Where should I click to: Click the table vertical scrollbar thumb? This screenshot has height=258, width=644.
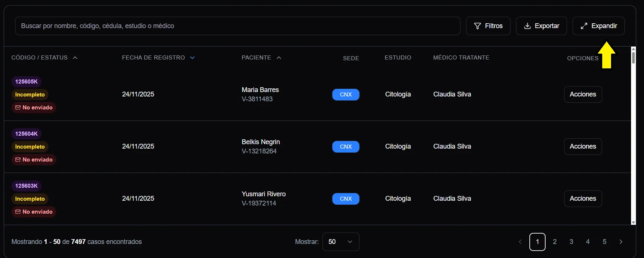(633, 58)
